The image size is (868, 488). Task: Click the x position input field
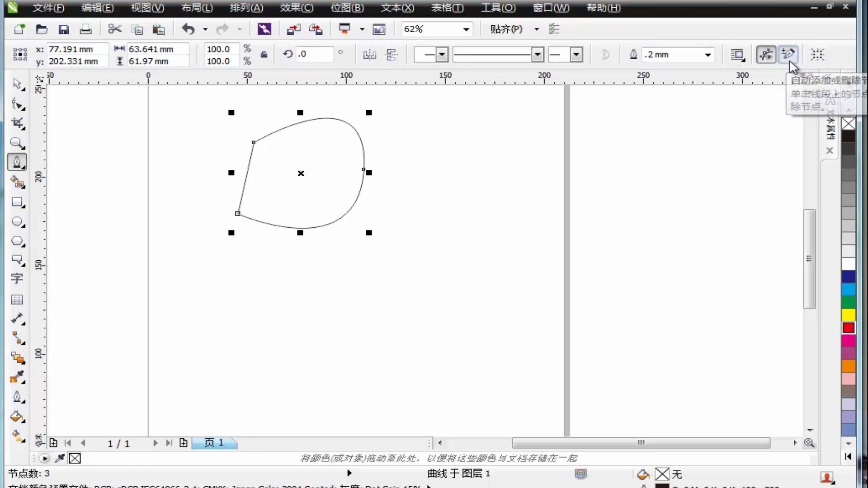point(77,49)
